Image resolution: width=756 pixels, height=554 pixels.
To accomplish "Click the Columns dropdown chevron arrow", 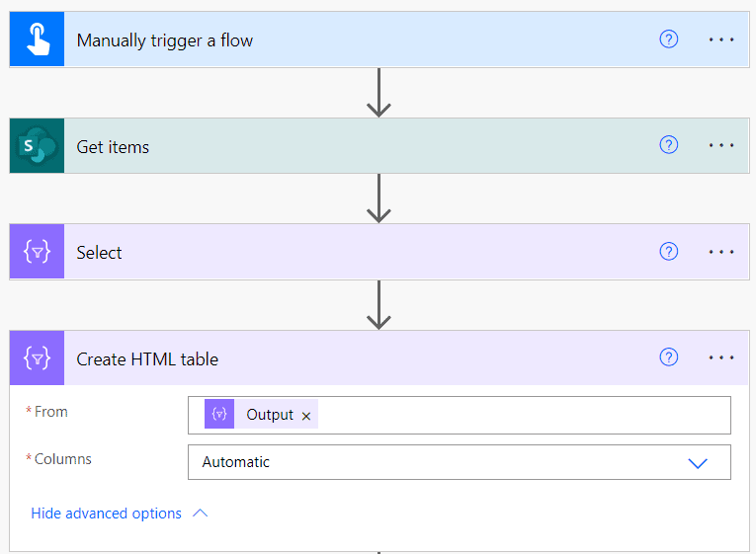I will click(697, 463).
